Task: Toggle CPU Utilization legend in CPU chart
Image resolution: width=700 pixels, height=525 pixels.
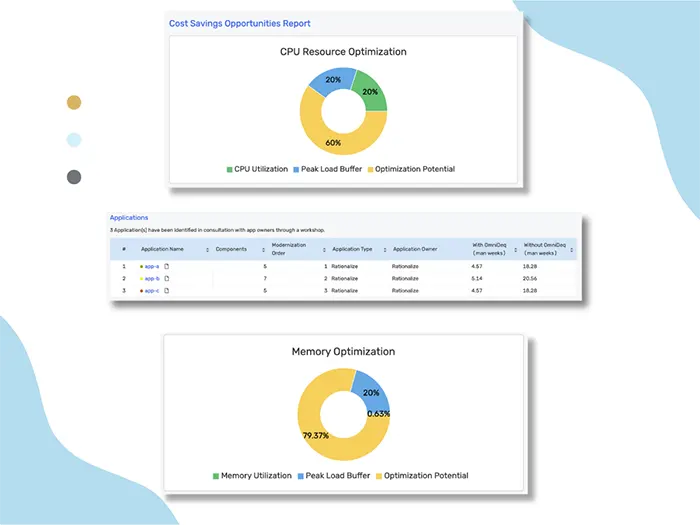Action: (x=258, y=169)
